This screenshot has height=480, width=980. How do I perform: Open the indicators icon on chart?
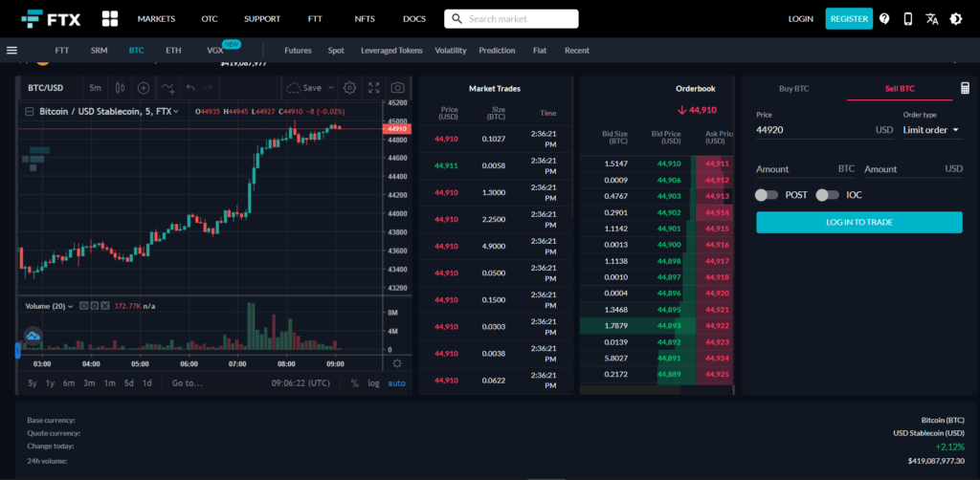pos(167,88)
